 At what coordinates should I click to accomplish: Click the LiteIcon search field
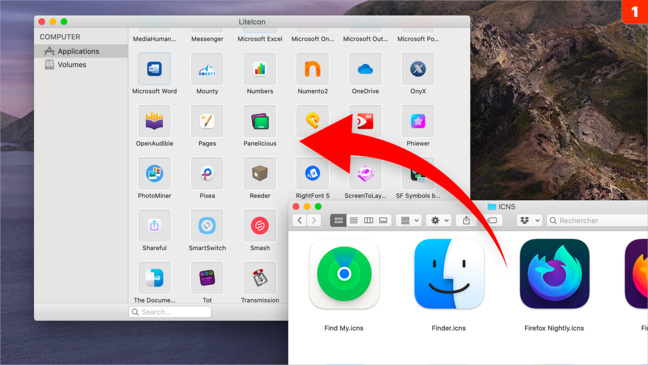click(x=170, y=312)
